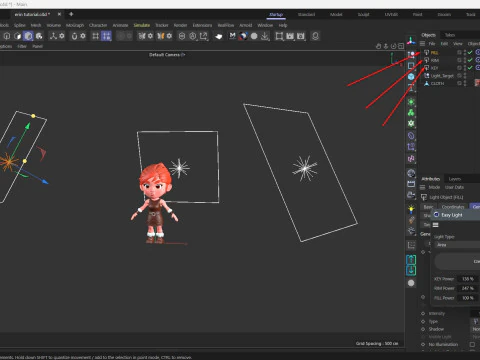Image resolution: width=480 pixels, height=360 pixels.
Task: Select the KEY light object
Action: [434, 68]
